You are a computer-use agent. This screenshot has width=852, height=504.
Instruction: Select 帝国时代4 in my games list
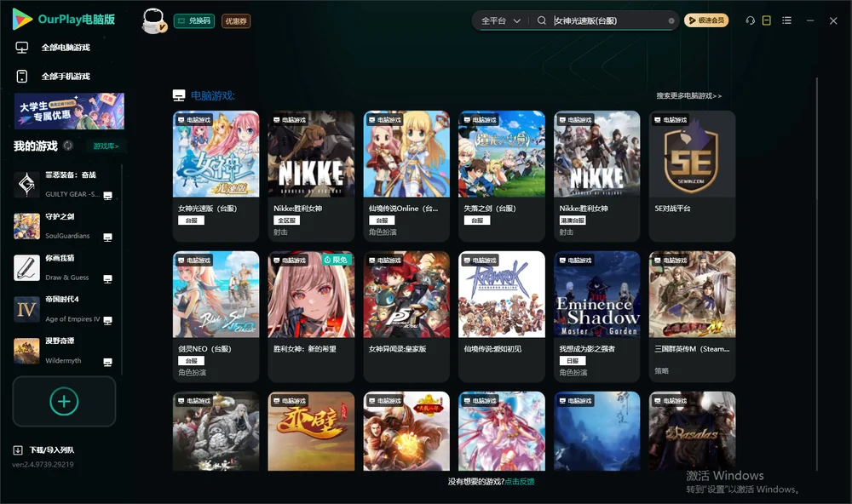pos(64,310)
